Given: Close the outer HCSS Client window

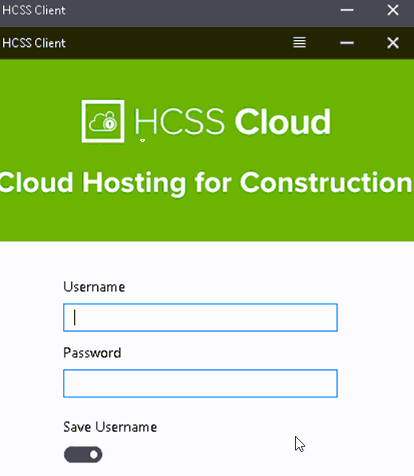Looking at the screenshot, I should (x=393, y=10).
